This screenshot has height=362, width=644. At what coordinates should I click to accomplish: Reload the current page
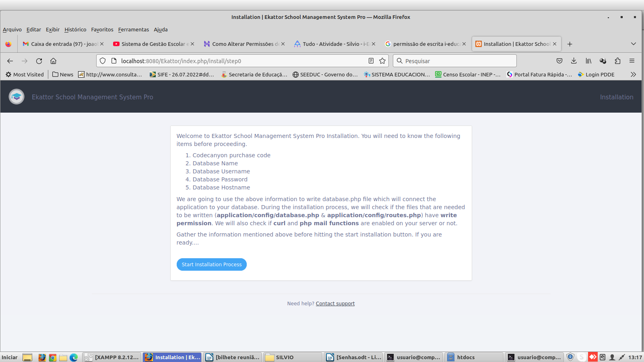click(x=39, y=61)
